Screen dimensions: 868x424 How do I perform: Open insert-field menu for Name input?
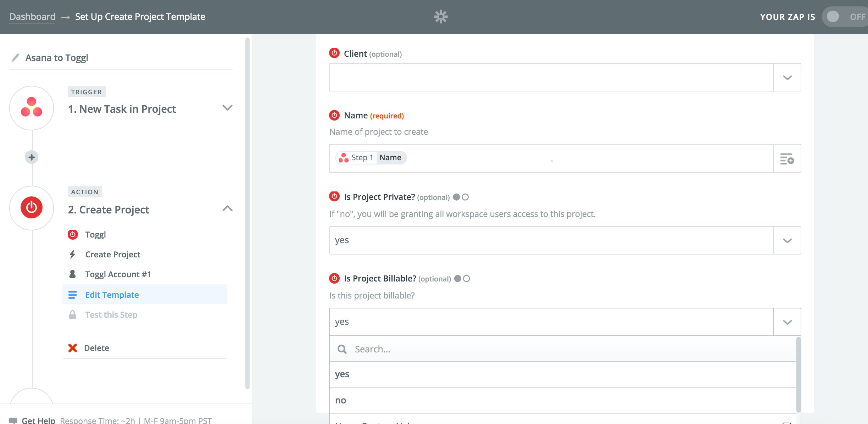787,158
